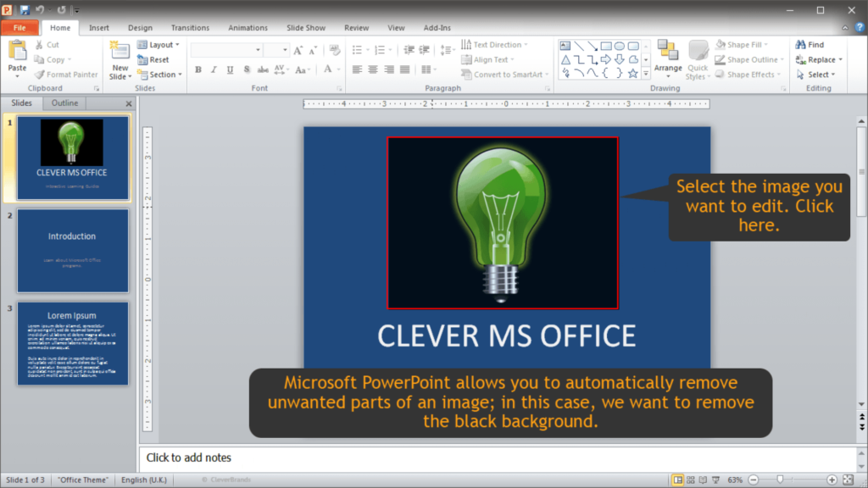The image size is (868, 488).
Task: Click the Paste clipboard icon
Action: pos(17,51)
